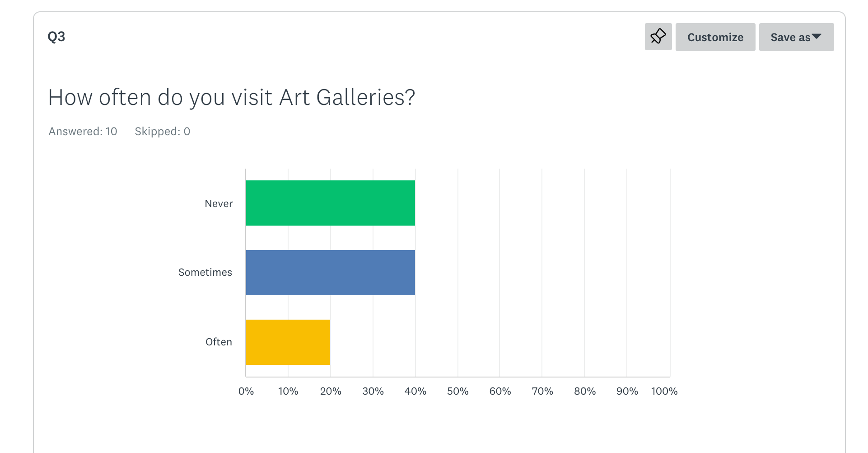Click the 0% axis label
This screenshot has height=453, width=868.
[x=246, y=391]
